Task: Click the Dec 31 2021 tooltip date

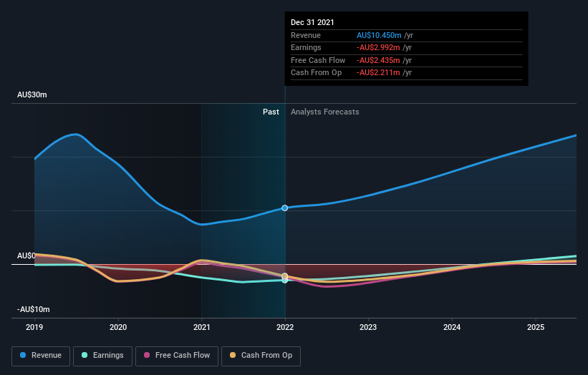Action: (312, 22)
